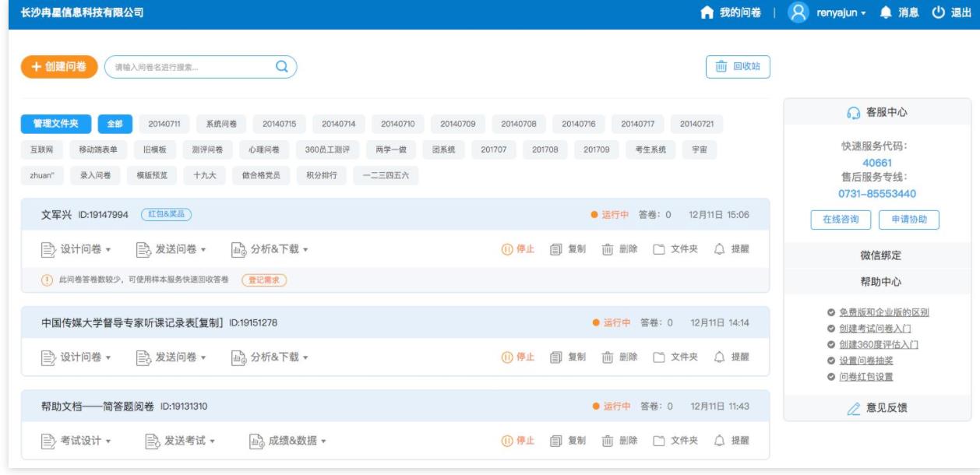Click the survey name search field
The height and width of the screenshot is (475, 980).
point(191,67)
